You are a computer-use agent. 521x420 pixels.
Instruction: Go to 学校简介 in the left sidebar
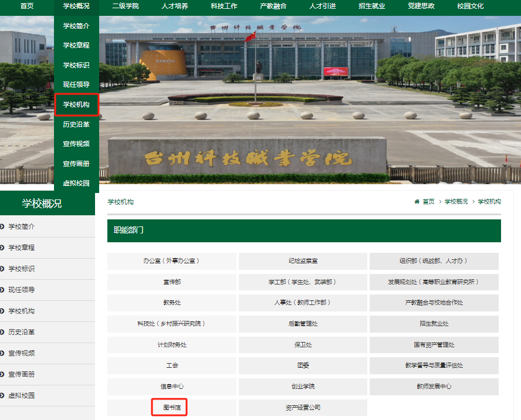pos(22,226)
